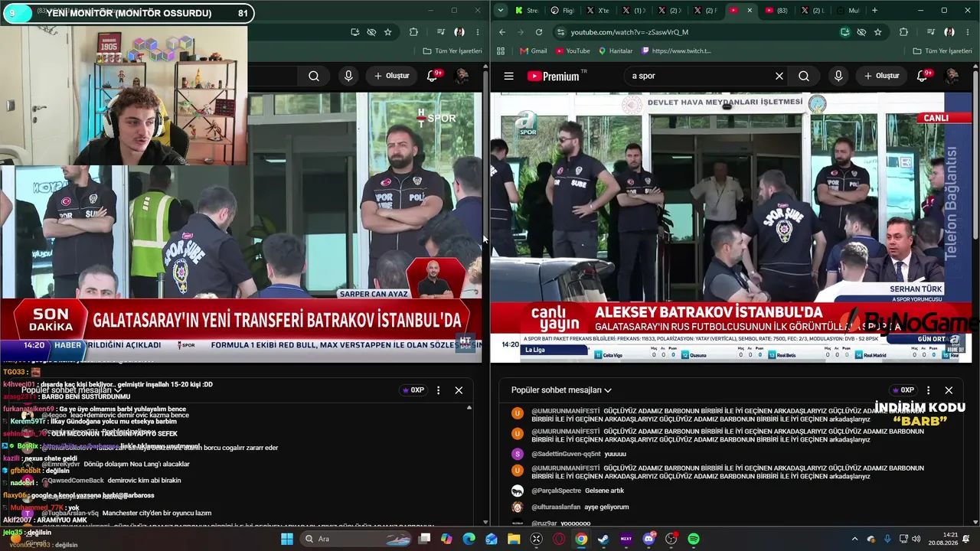Open YouTube guide menu in right window
Image resolution: width=980 pixels, height=551 pixels.
(x=508, y=76)
